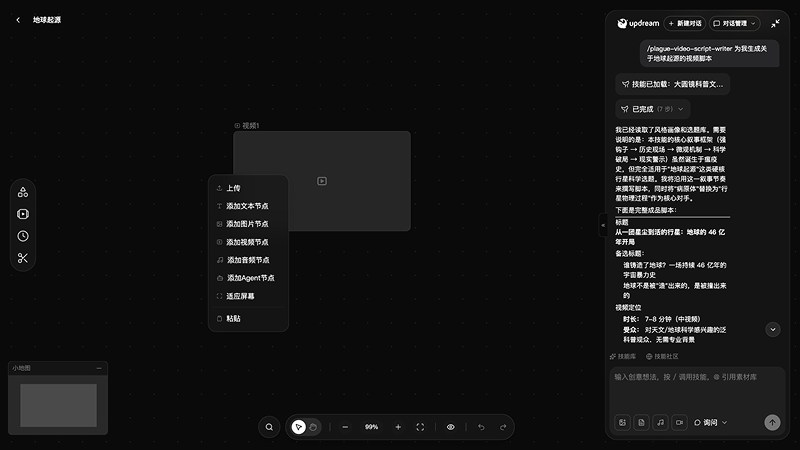Attach a document with the file icon
The height and width of the screenshot is (450, 800).
coord(641,422)
